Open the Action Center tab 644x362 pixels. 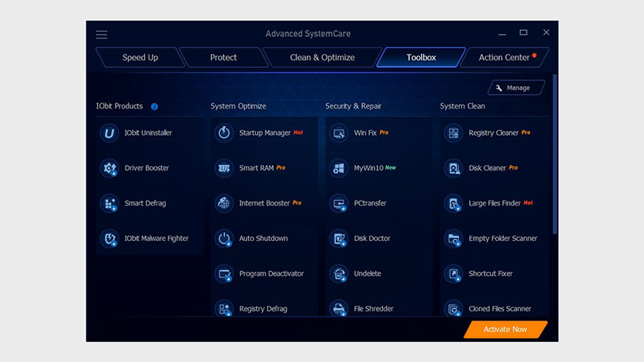(x=504, y=58)
